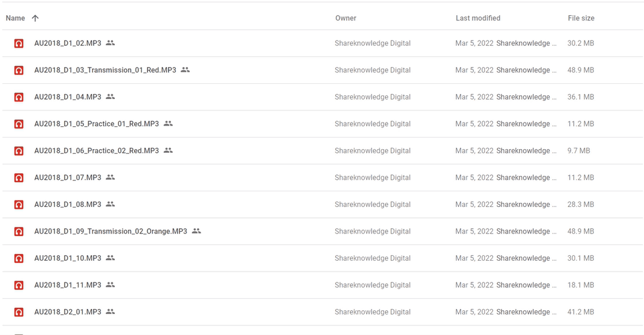The image size is (644, 335).
Task: Click the shared icon beside AU2018_D1_05_Practice_01_Red.MP3
Action: (x=168, y=124)
